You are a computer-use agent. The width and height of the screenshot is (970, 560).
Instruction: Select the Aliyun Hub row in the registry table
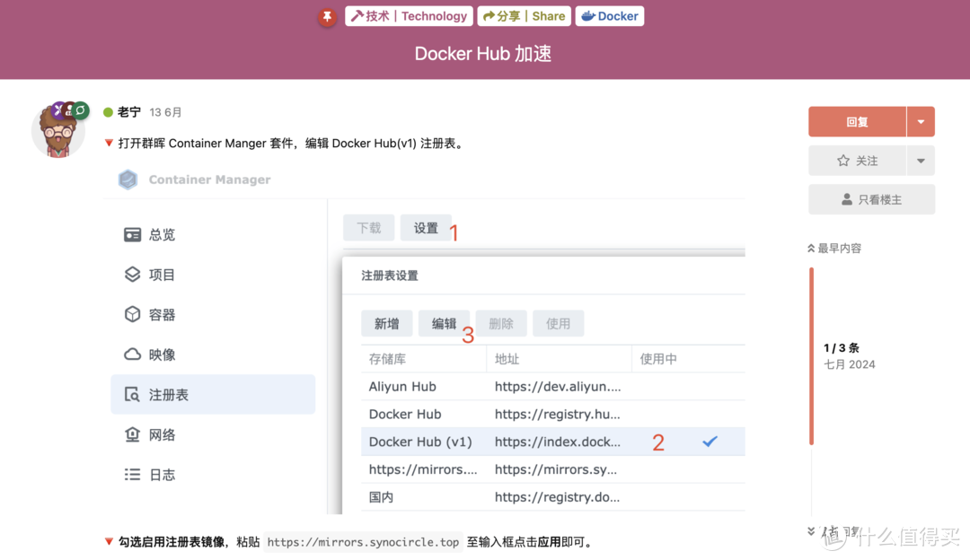tap(422, 386)
